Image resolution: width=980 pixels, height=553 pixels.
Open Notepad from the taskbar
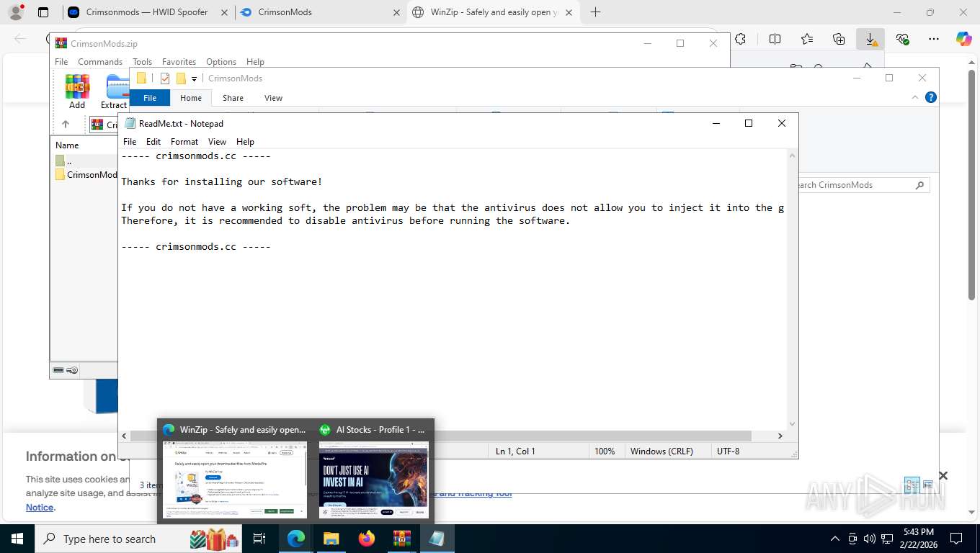[437, 538]
